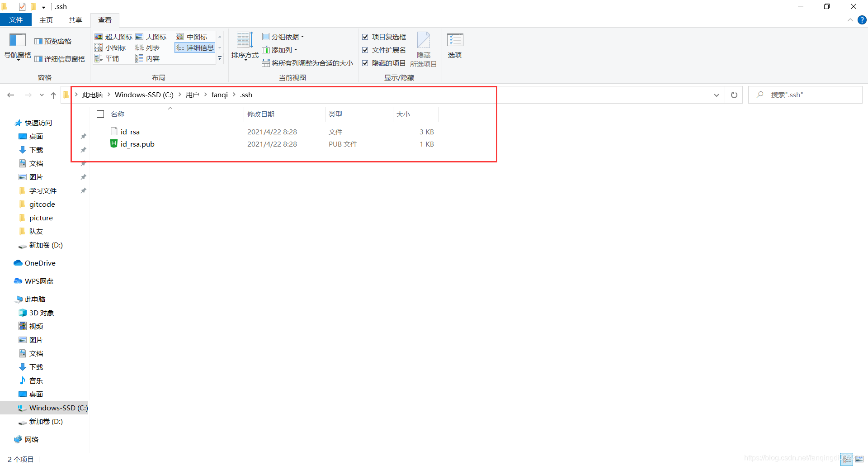Open 学习文件 folder in quick access
Screen dimensions: 868x466
[43, 190]
